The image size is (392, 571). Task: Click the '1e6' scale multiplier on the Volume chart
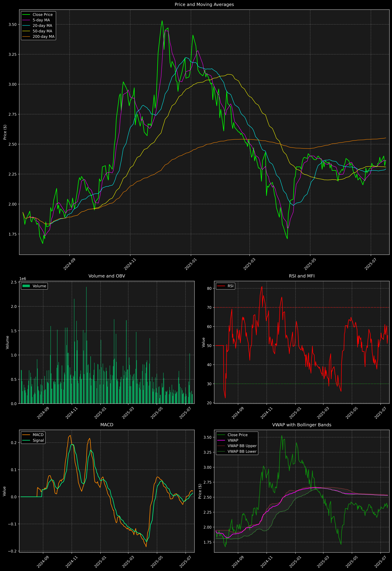click(23, 279)
